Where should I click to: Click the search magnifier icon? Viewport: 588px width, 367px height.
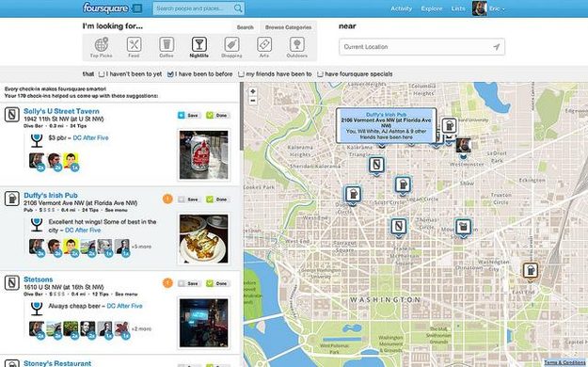[x=238, y=8]
